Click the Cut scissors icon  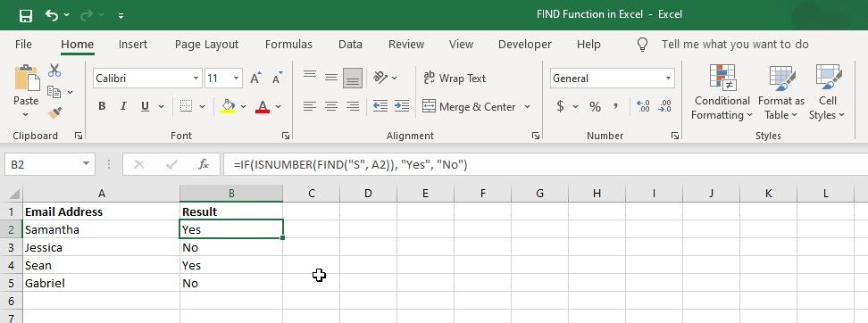pyautogui.click(x=54, y=70)
